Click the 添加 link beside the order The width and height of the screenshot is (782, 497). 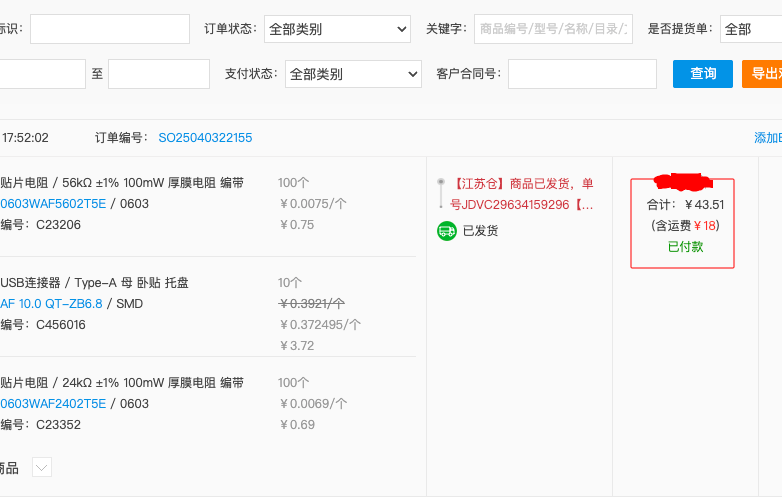pyautogui.click(x=767, y=138)
